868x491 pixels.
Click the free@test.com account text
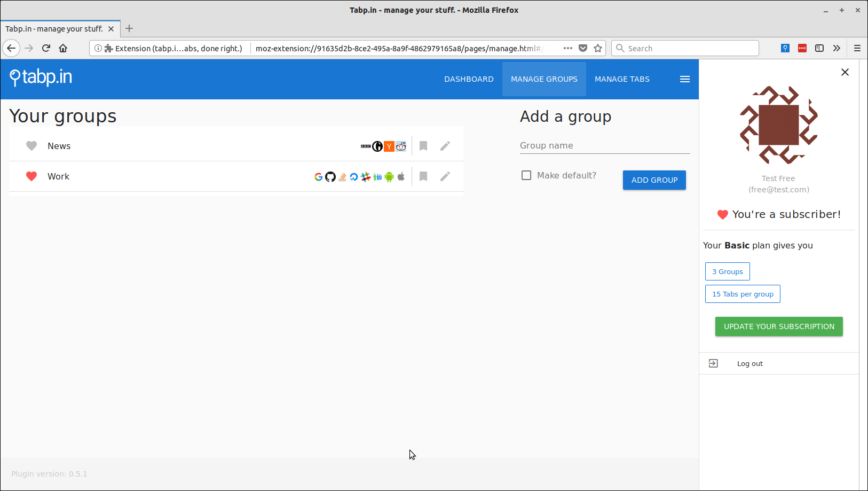pos(779,190)
